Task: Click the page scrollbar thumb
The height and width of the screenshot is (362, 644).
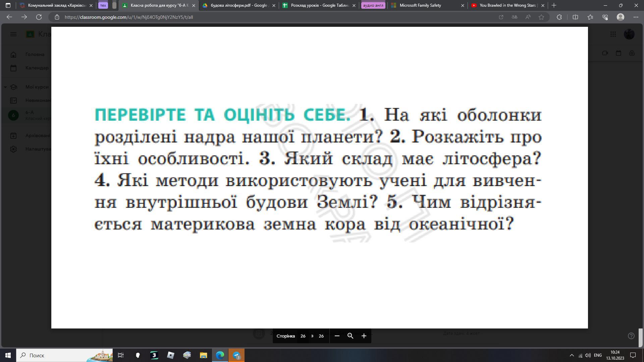Action: 640,337
